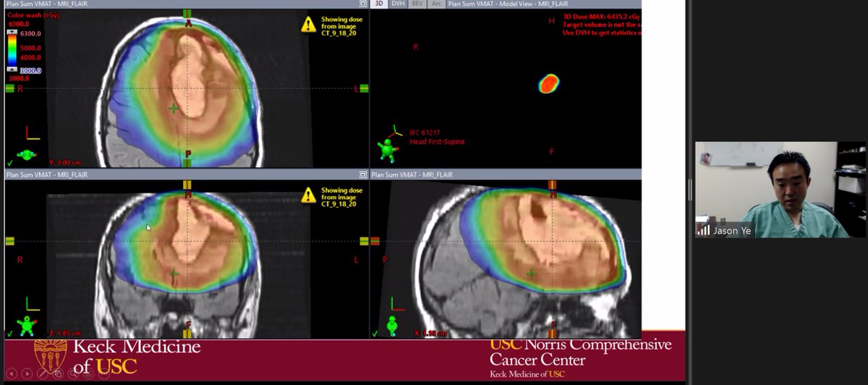Click the sagittal view isocenter crosshair marker
Image resolution: width=868 pixels, height=385 pixels.
point(532,274)
